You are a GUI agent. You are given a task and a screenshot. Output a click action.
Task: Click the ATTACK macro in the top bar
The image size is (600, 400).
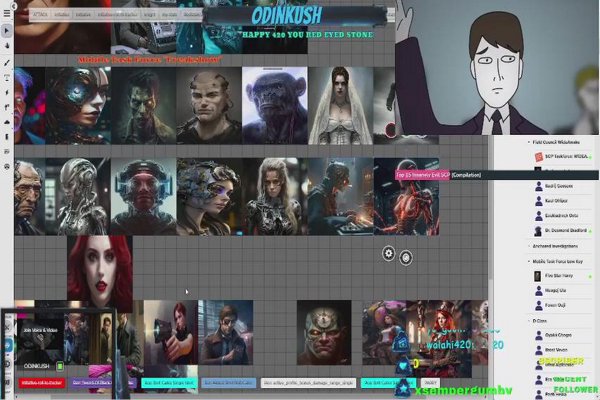coord(40,15)
